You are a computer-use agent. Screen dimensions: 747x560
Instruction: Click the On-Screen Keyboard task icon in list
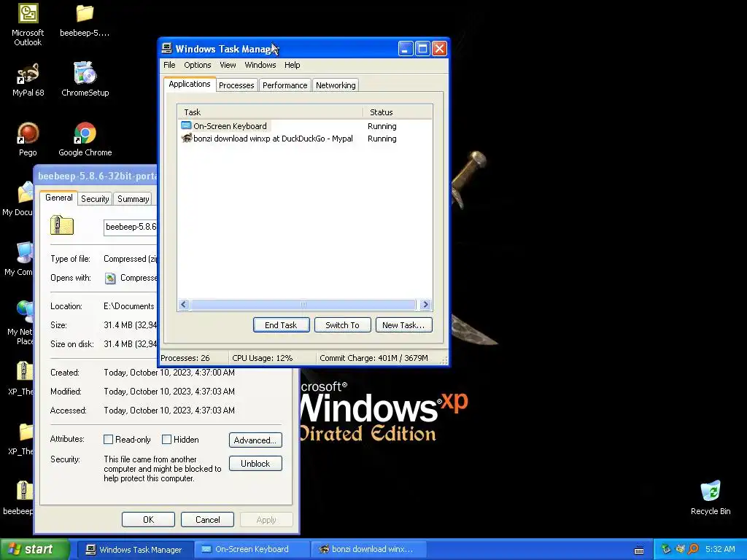pyautogui.click(x=186, y=125)
